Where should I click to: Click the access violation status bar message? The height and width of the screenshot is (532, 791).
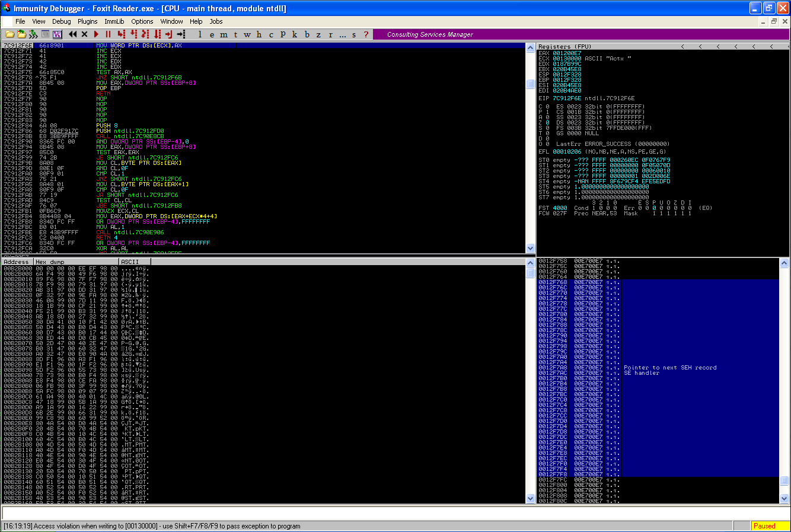click(152, 526)
